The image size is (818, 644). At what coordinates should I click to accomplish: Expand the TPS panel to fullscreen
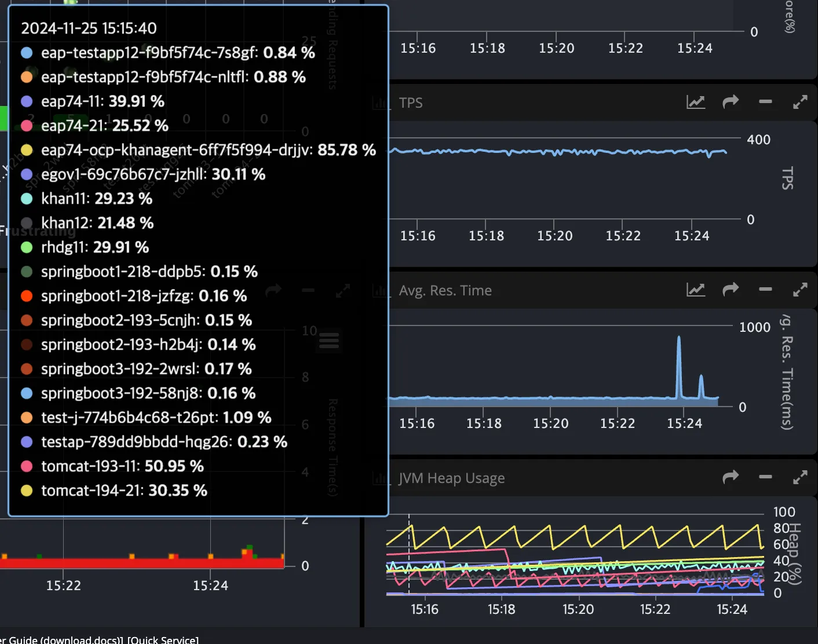click(x=800, y=103)
